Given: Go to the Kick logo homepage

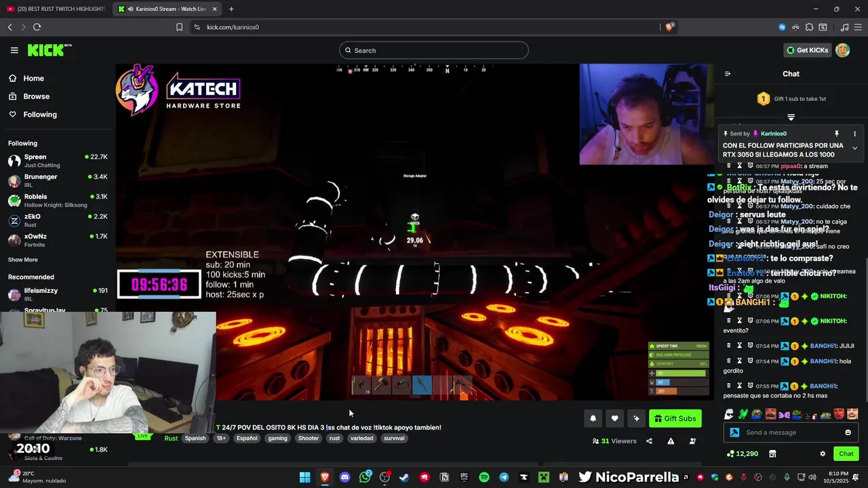Looking at the screenshot, I should pos(49,50).
